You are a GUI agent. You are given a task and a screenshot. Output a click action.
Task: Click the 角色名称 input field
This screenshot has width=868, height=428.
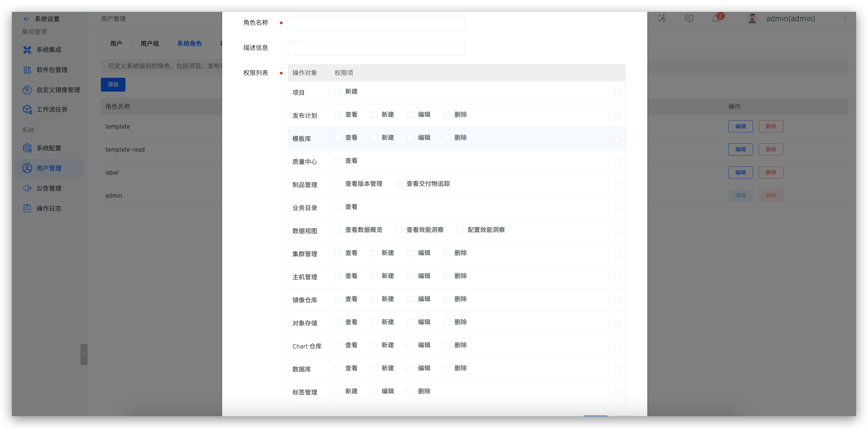[376, 23]
